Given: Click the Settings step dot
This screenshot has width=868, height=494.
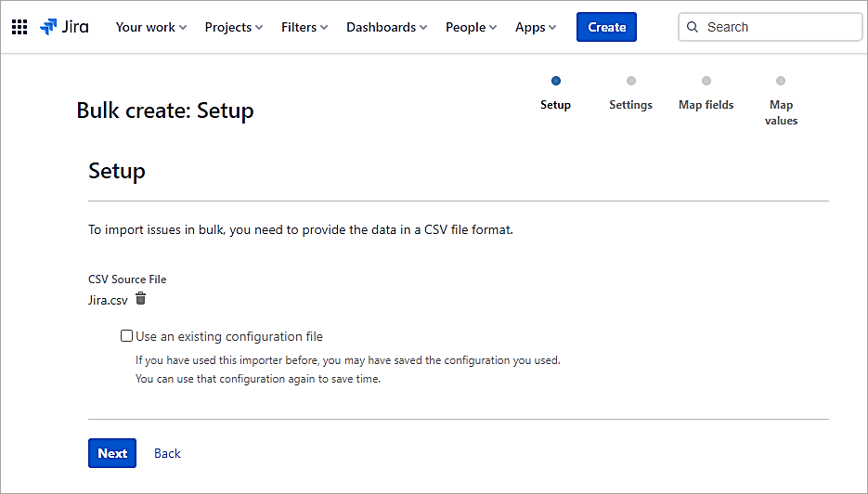Looking at the screenshot, I should (x=631, y=81).
